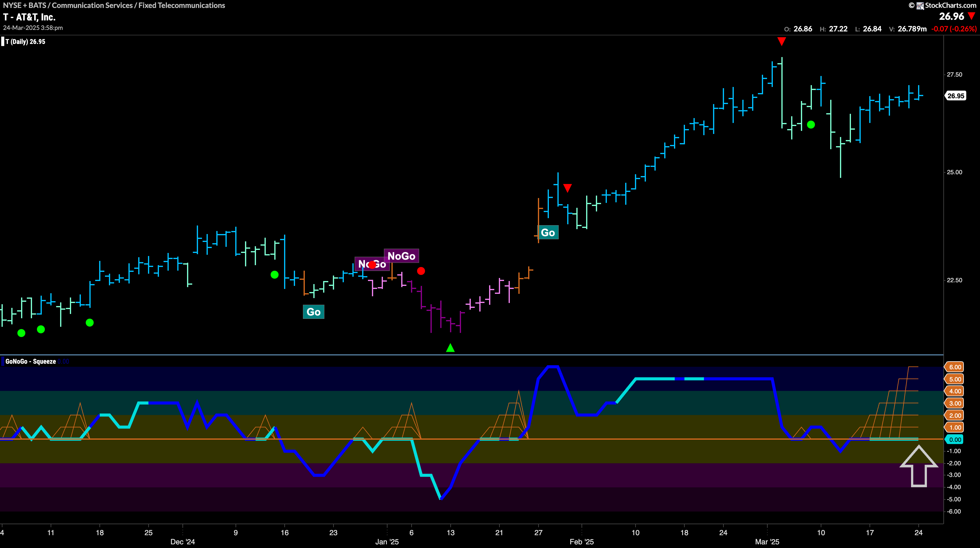
Task: Click the 25 date label on time axis
Action: click(x=148, y=532)
